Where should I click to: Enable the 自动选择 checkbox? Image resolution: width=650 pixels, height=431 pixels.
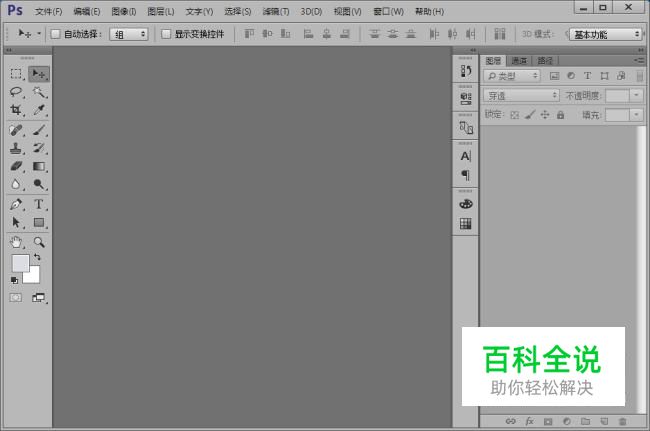(56, 34)
